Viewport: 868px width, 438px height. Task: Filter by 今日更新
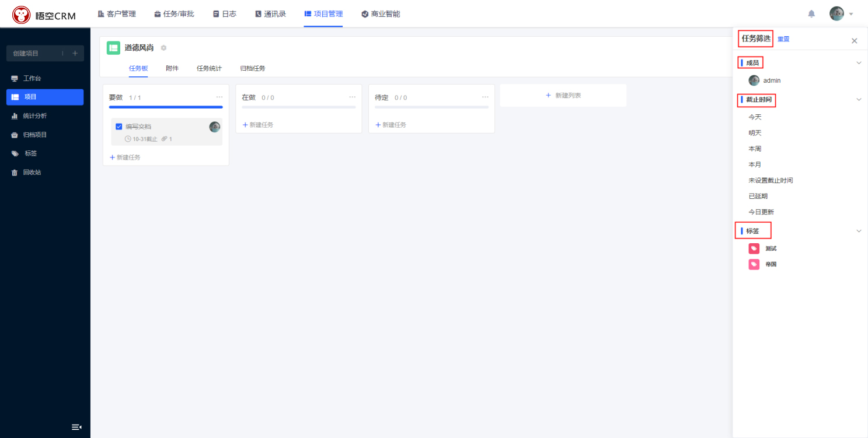pos(761,212)
